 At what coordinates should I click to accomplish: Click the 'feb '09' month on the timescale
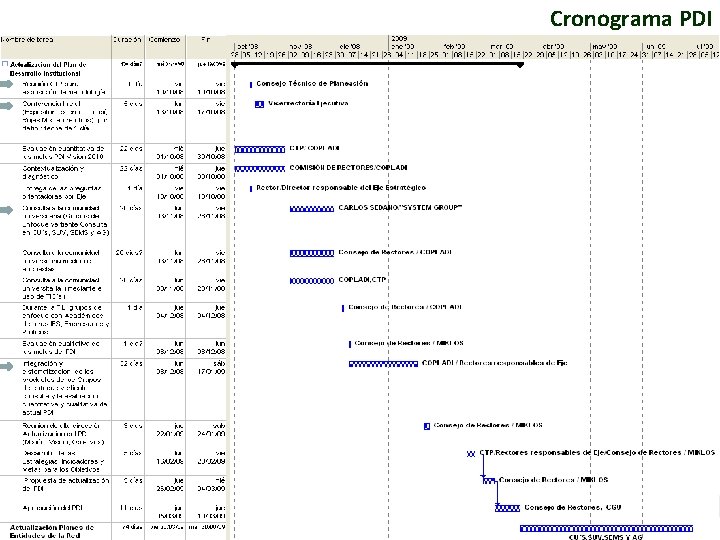click(455, 46)
